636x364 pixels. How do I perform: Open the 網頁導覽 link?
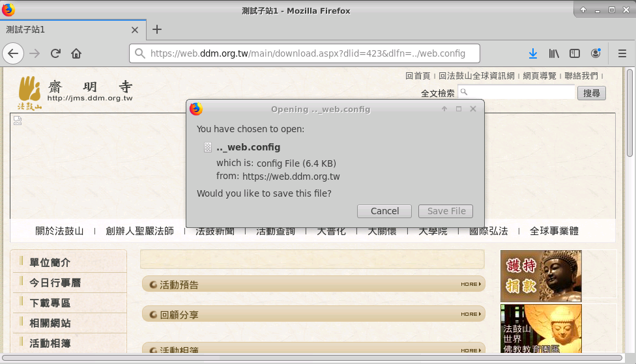[540, 76]
